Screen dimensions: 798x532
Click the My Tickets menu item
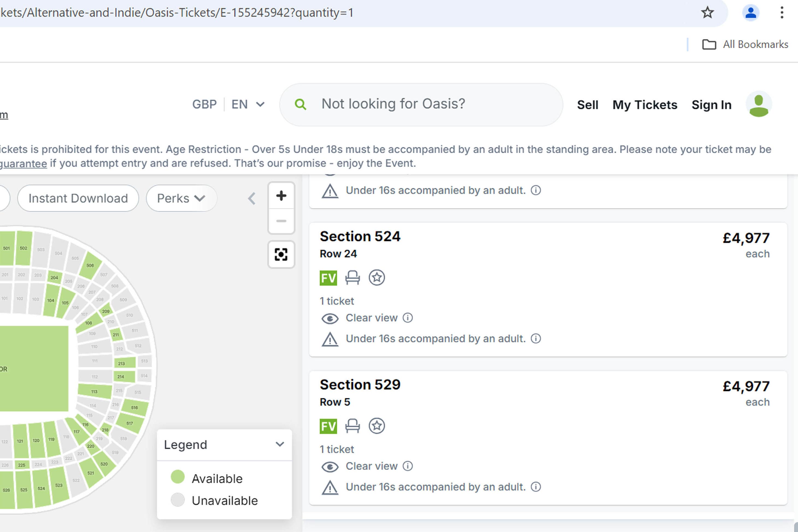pyautogui.click(x=645, y=104)
